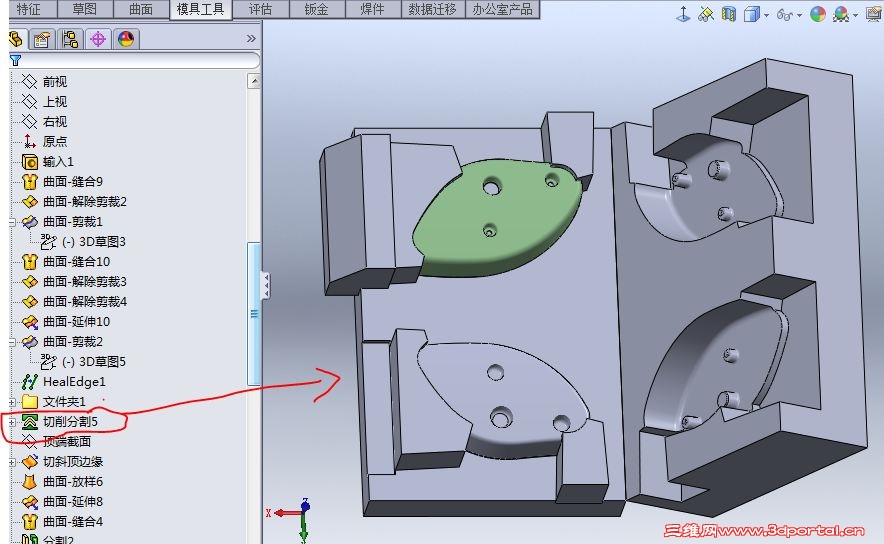Screen dimensions: 884x544
Task: Select the 上视 plane in the tree
Action: pyautogui.click(x=55, y=101)
